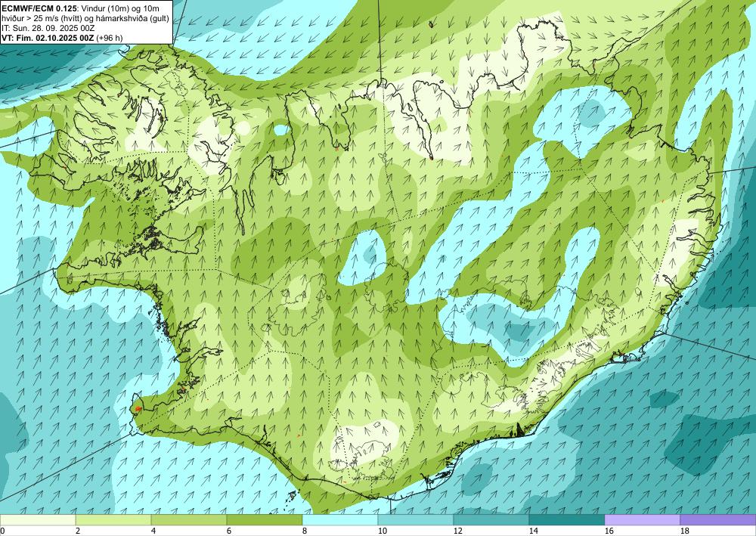Click the light yellow-green 2–4 m/s legend swatch
The image size is (756, 536).
113,520
